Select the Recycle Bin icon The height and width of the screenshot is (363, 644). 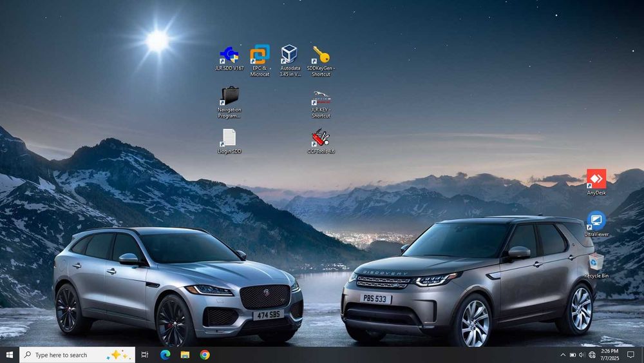(596, 265)
